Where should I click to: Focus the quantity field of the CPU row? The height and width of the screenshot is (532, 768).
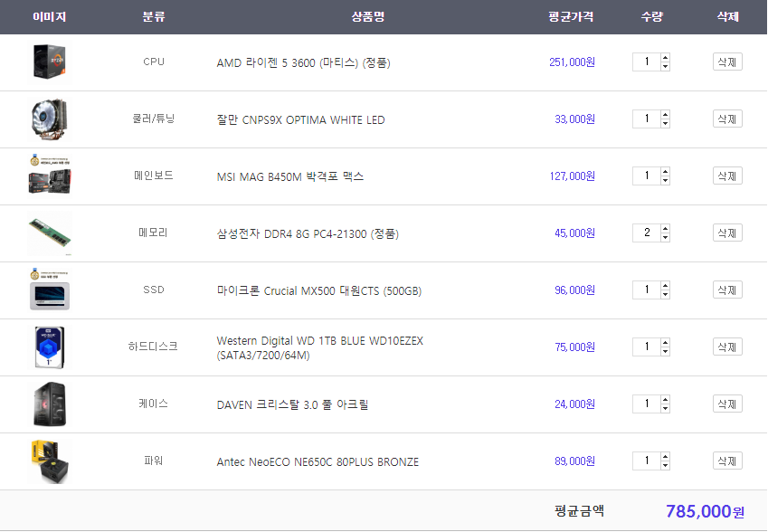647,62
